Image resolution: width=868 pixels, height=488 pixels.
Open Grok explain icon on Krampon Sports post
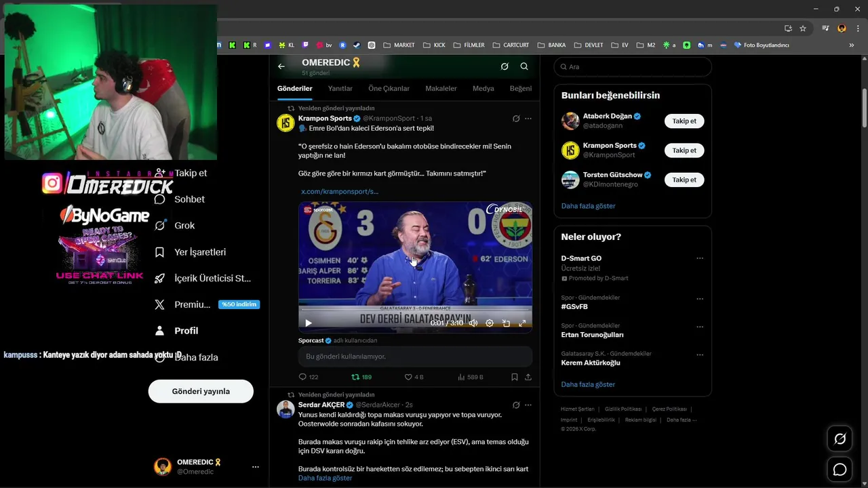click(x=516, y=119)
